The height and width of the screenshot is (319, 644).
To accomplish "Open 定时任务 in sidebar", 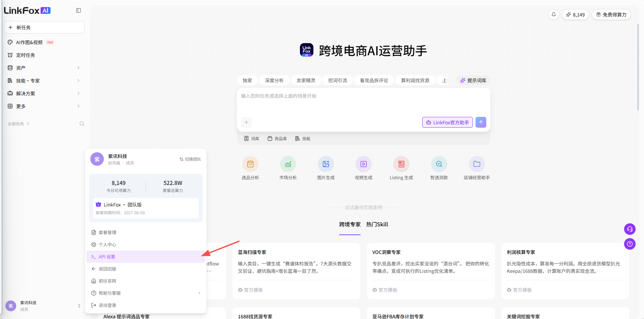I will 44,55.
